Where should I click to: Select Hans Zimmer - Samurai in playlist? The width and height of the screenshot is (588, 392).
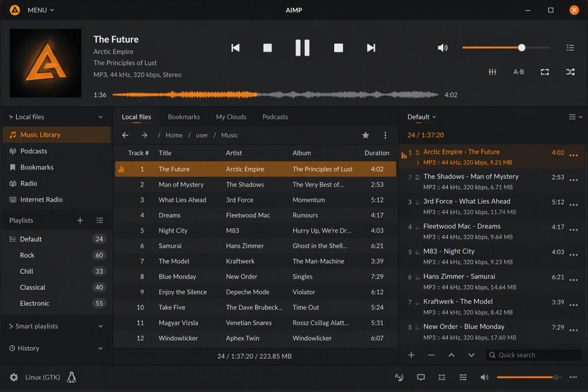point(492,281)
